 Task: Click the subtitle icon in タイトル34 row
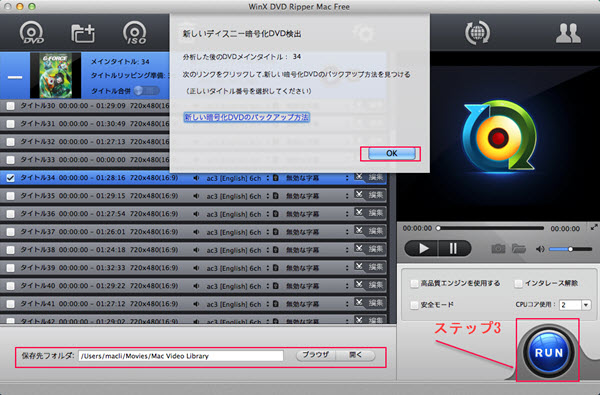coord(276,178)
